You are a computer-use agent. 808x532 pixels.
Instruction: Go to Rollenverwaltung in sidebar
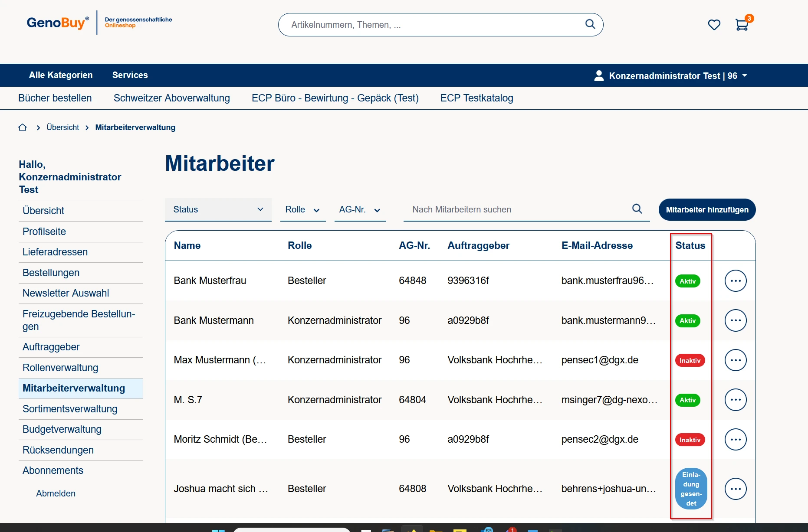pos(60,368)
